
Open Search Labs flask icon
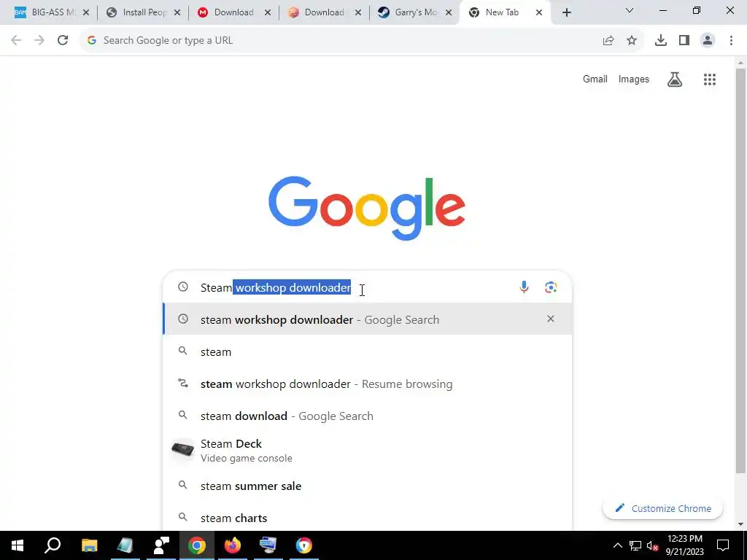[675, 79]
